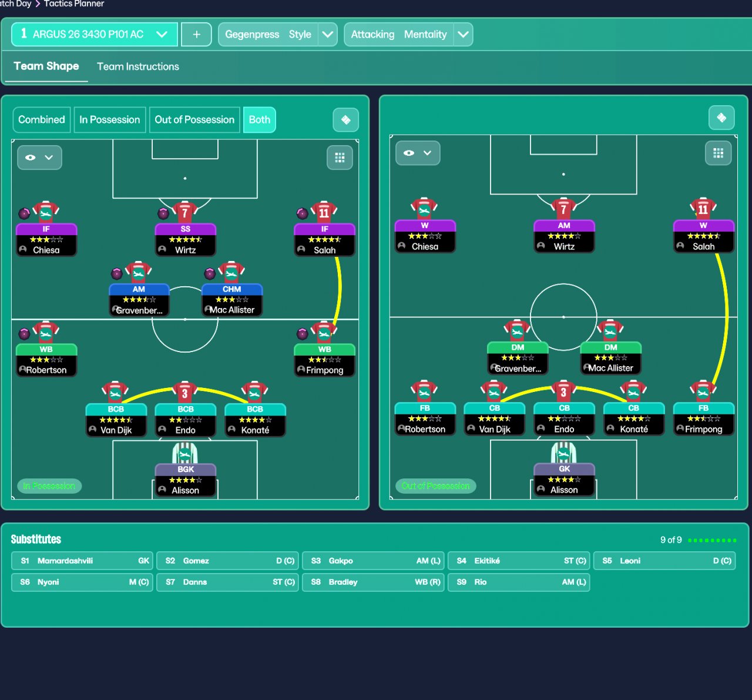Click the Substitutes heading
Viewport: 752px width, 700px height.
pyautogui.click(x=36, y=540)
